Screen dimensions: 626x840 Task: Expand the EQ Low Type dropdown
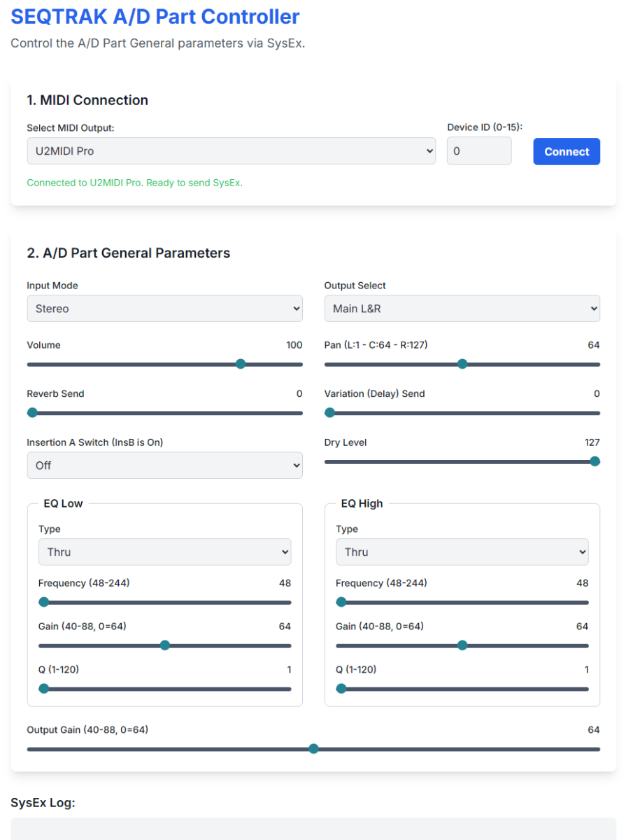coord(165,552)
